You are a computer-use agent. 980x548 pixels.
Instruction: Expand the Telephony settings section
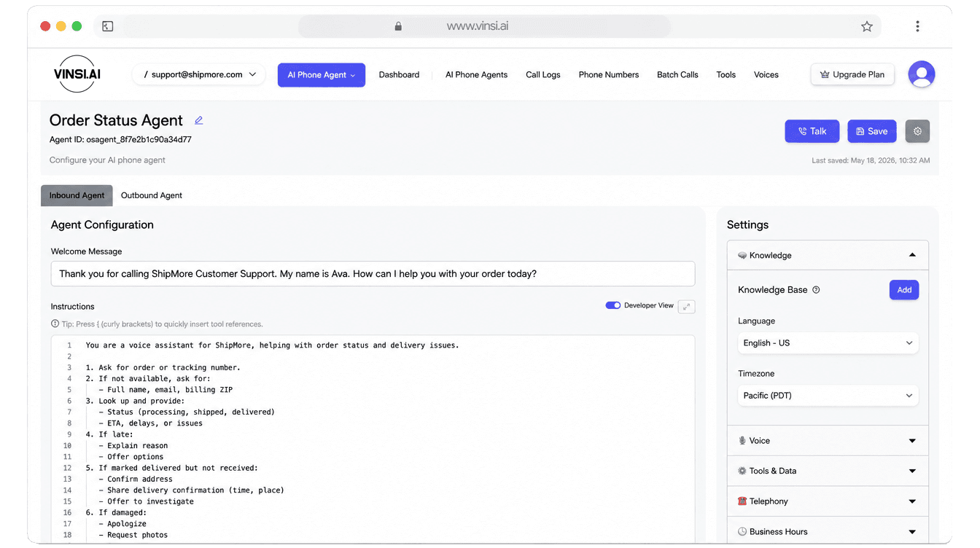click(x=828, y=501)
